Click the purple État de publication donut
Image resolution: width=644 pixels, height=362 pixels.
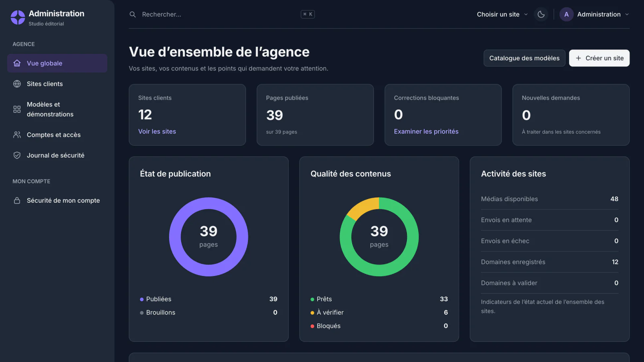(208, 237)
